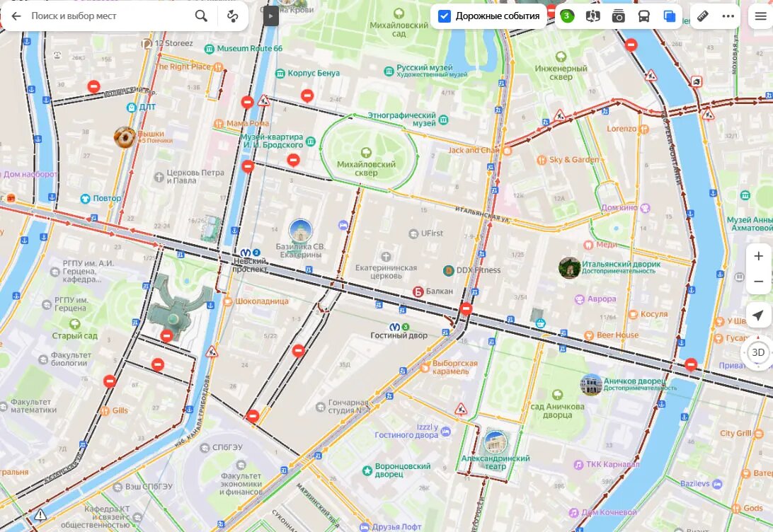Click the Балкан restaurant red icon
Viewport: 773px width, 532px height.
(x=418, y=291)
